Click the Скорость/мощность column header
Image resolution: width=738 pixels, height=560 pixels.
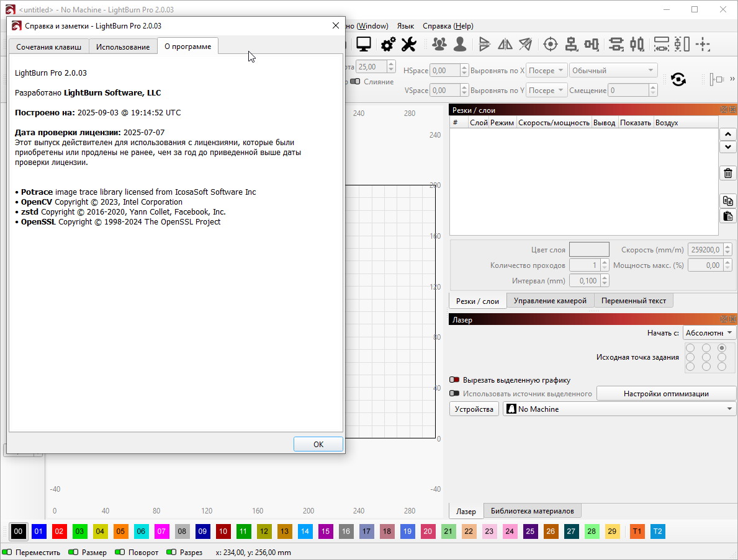click(x=554, y=123)
